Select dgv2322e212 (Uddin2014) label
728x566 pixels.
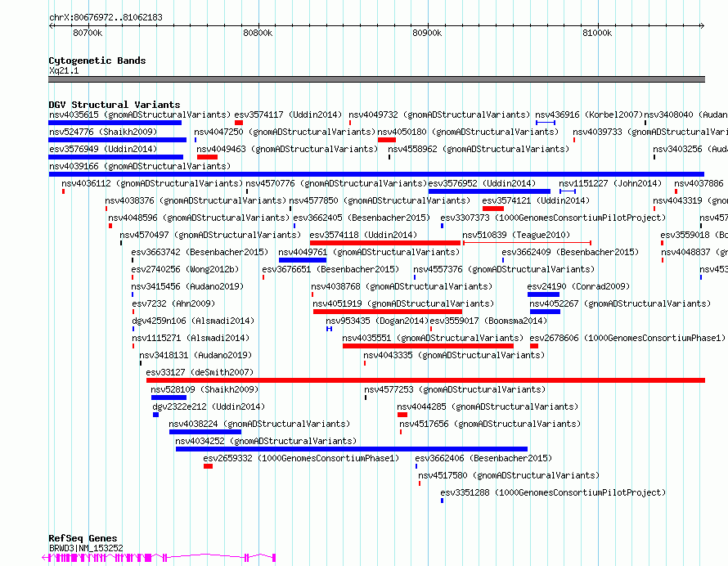(x=209, y=407)
